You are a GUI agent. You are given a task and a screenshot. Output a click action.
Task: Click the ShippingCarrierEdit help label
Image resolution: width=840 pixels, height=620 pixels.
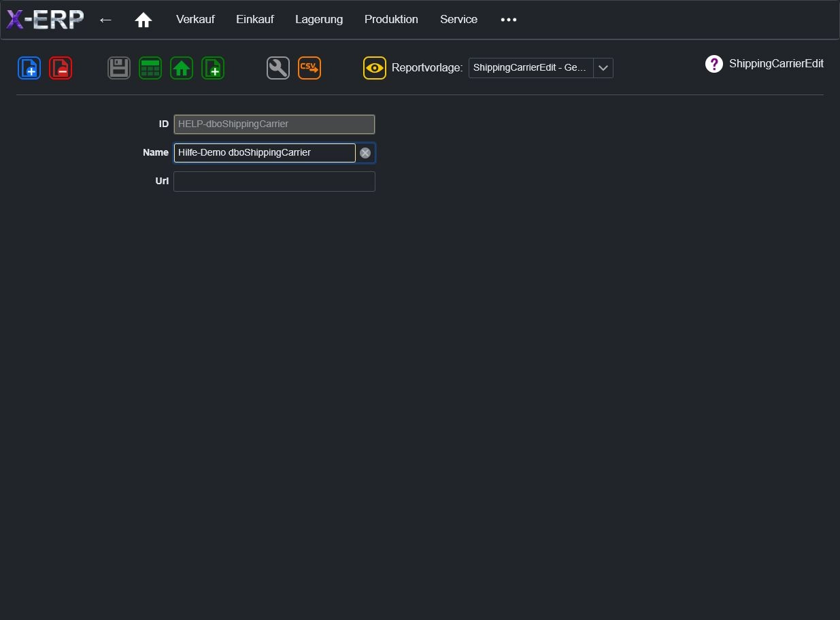click(776, 64)
